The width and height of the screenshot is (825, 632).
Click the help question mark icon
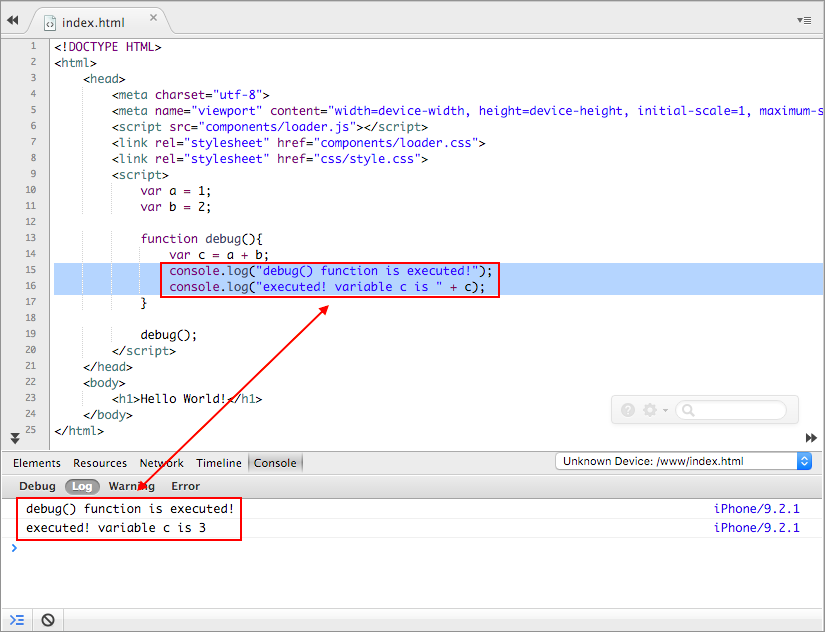coord(628,410)
